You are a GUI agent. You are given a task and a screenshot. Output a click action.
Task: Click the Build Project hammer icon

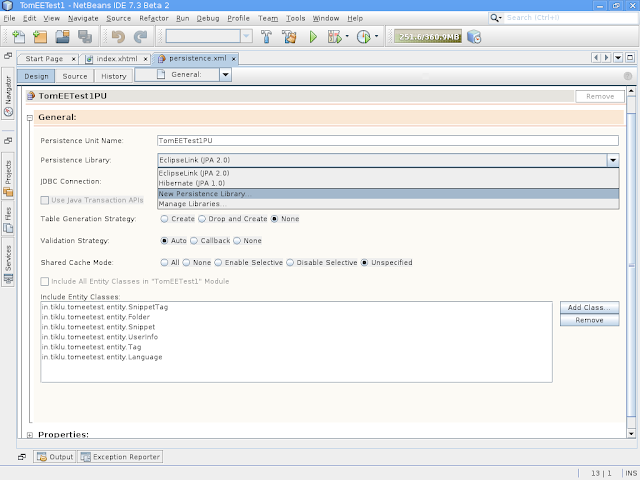[x=266, y=37]
